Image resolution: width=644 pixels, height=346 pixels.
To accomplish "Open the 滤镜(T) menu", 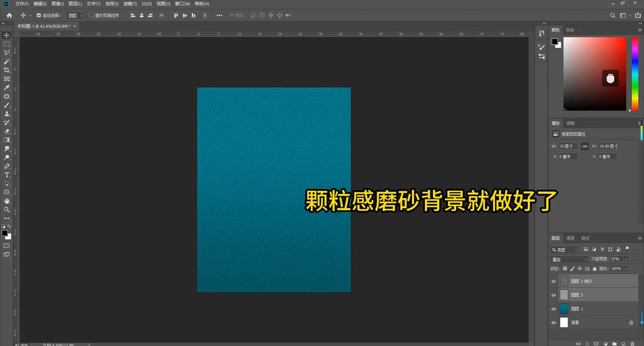I will tap(130, 4).
